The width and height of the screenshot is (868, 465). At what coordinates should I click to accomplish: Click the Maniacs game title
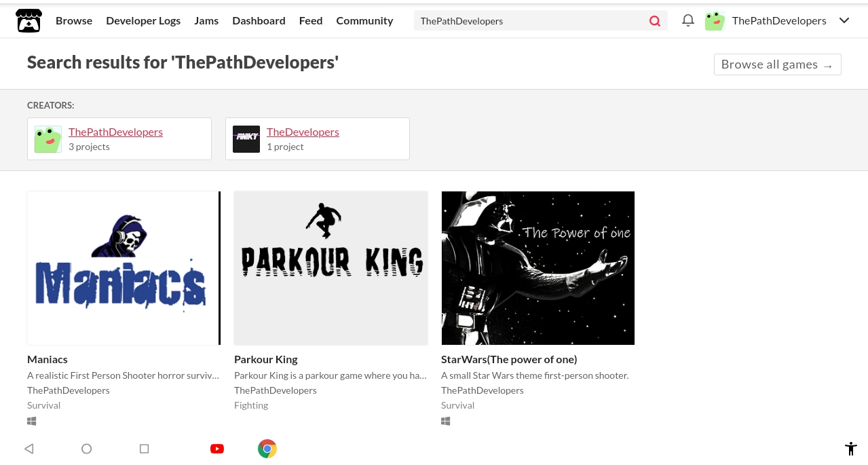(x=48, y=359)
